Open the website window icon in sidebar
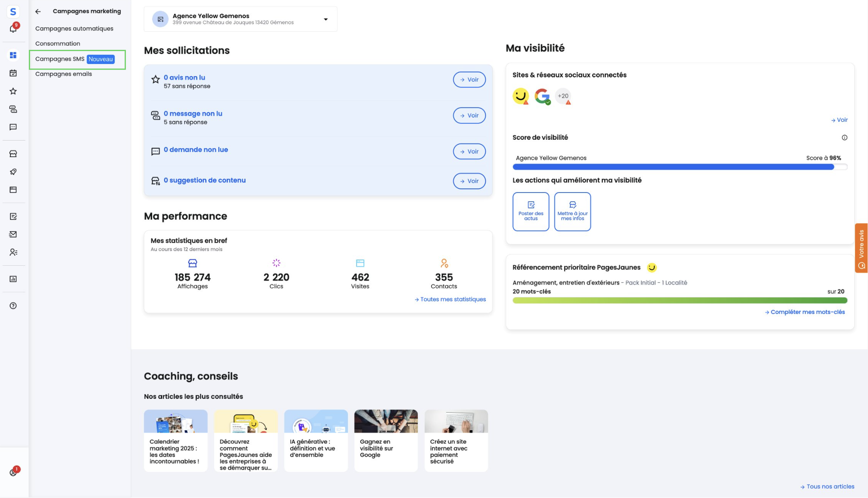868x498 pixels. point(13,190)
